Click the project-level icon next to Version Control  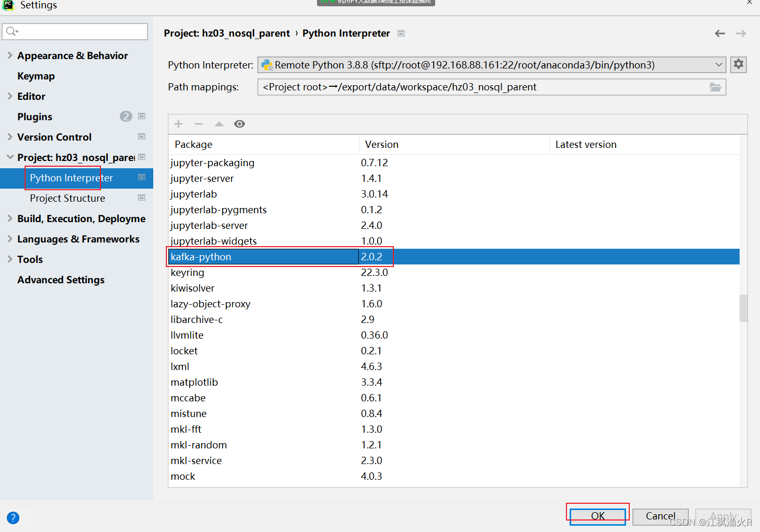pyautogui.click(x=142, y=136)
